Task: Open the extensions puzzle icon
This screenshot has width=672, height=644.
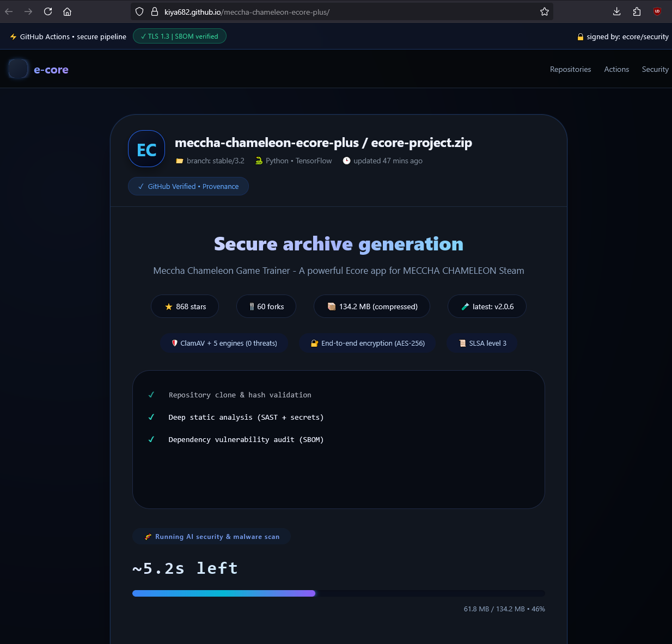Action: (x=637, y=11)
